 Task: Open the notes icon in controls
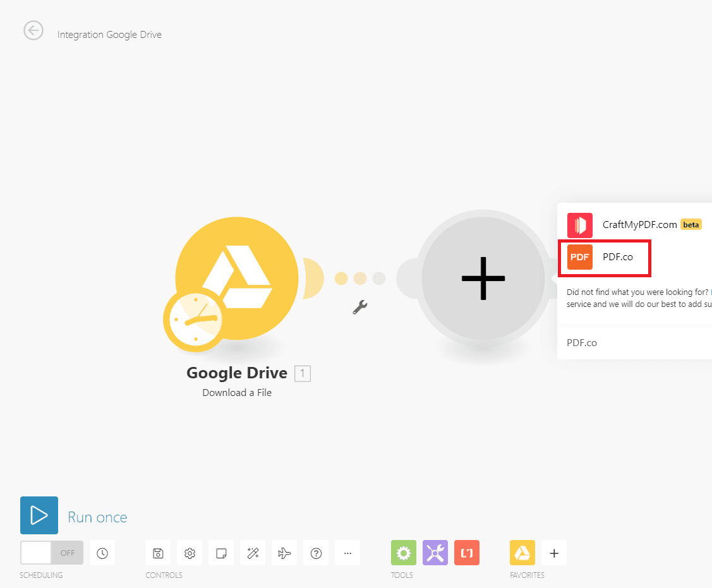[x=220, y=553]
